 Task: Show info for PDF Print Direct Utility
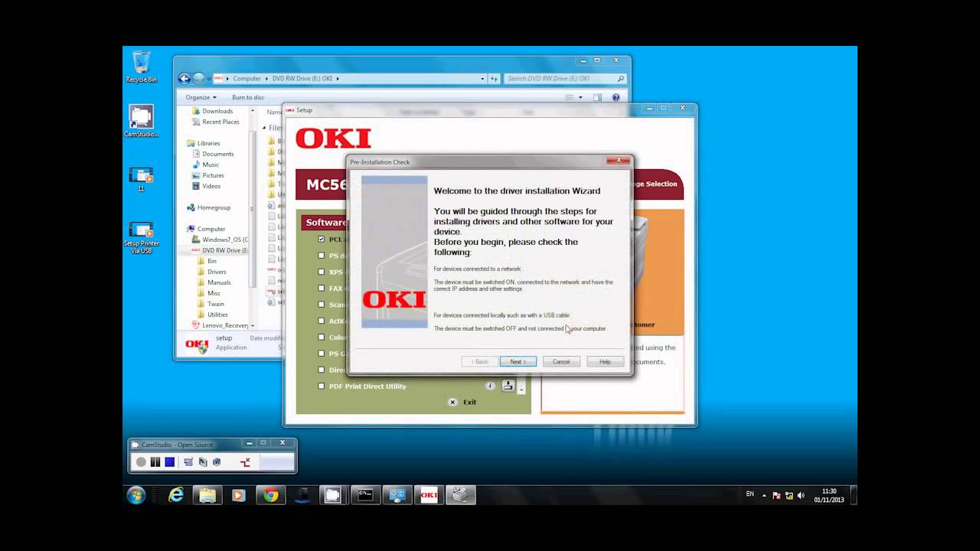tap(491, 386)
